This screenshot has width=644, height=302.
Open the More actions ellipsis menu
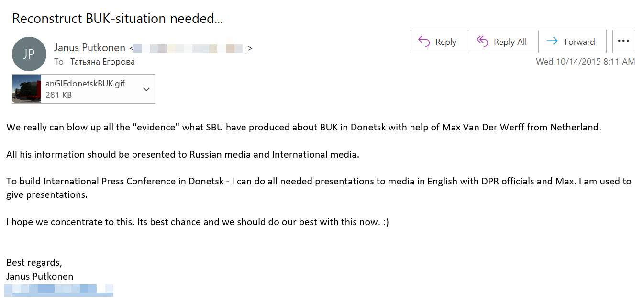coord(623,42)
